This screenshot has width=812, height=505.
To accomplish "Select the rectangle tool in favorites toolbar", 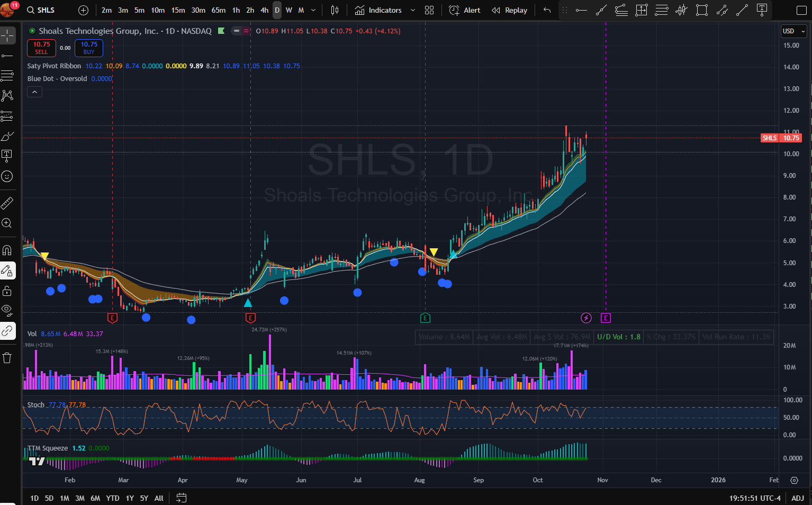I will point(702,10).
